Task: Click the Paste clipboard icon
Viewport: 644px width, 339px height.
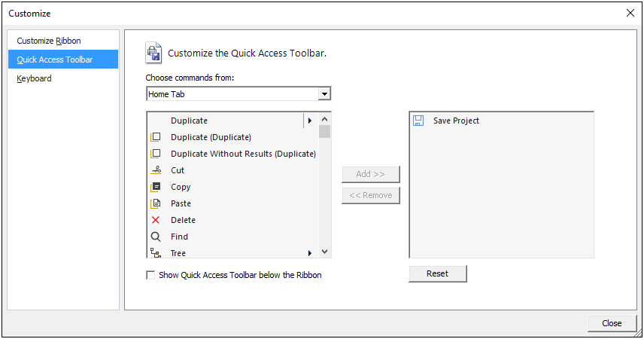Action: click(x=156, y=203)
